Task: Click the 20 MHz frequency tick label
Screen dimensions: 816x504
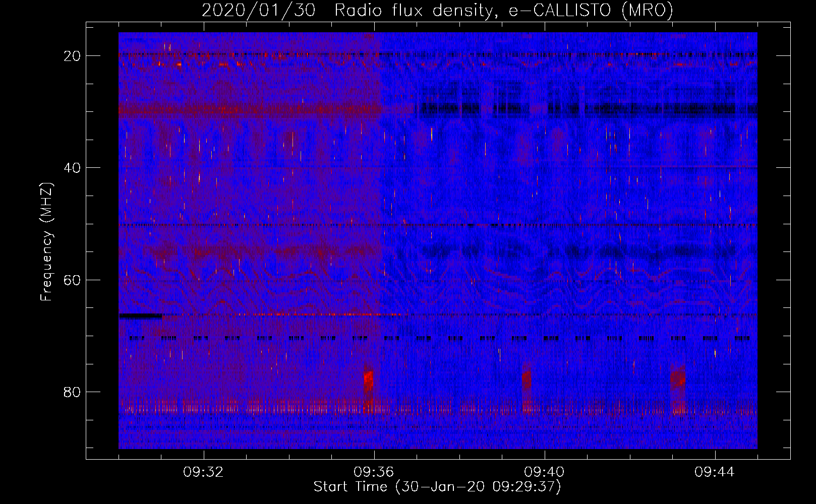Action: tap(73, 56)
